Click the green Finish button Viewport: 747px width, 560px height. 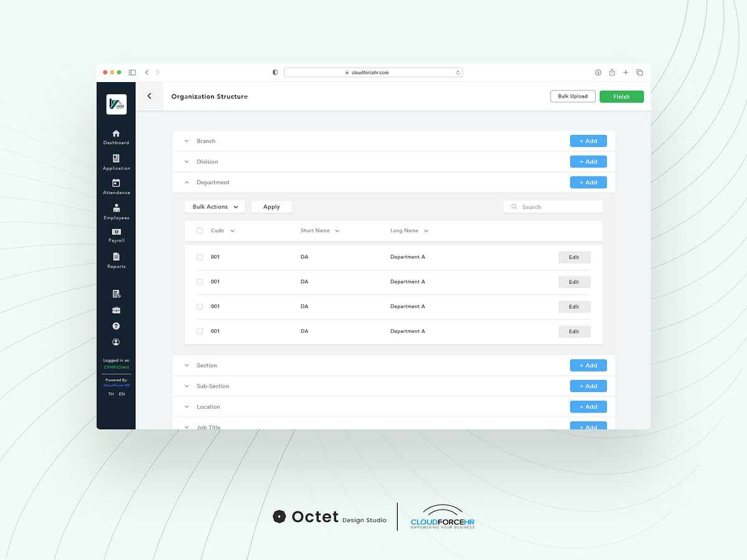[x=621, y=96]
